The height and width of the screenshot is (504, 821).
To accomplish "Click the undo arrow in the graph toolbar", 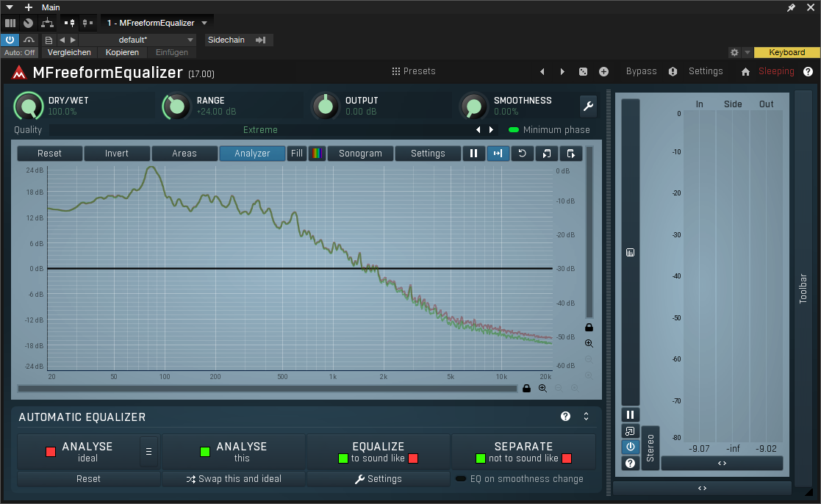I will tap(522, 154).
